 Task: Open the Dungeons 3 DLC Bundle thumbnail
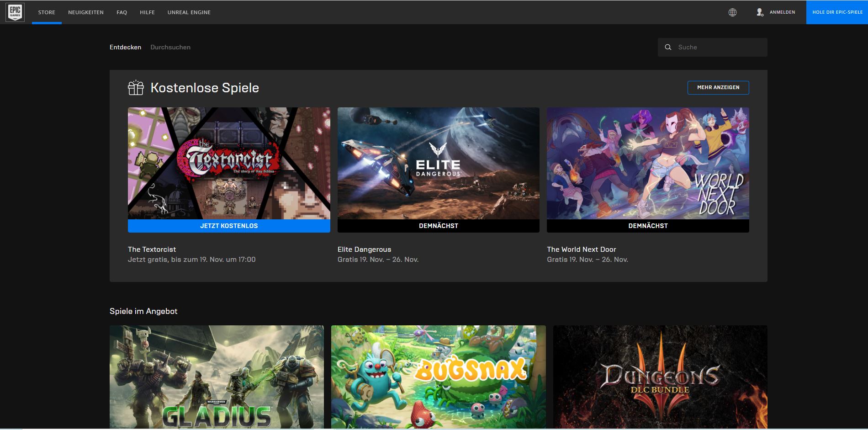[660, 377]
